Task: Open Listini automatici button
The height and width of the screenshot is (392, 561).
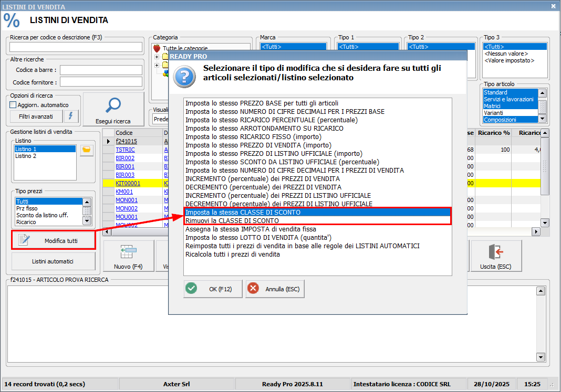Action: point(53,261)
